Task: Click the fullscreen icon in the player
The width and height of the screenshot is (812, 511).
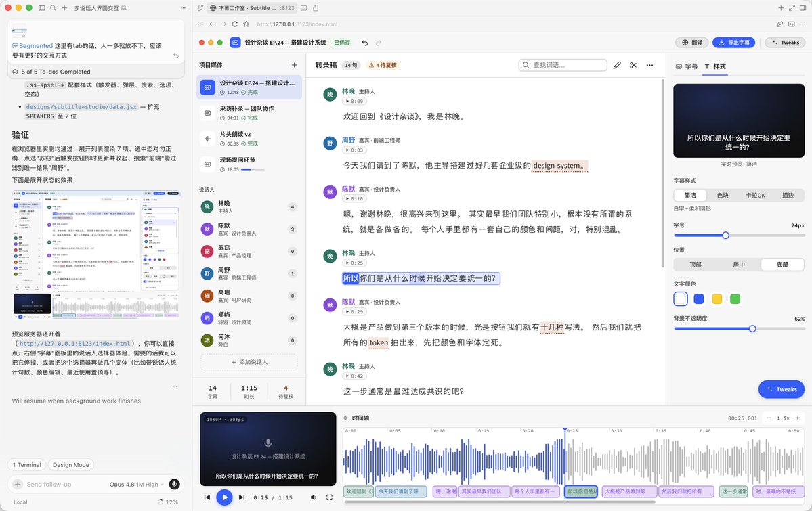Action: (329, 497)
